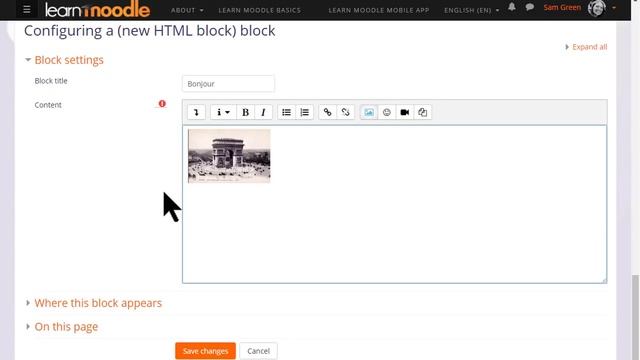640x360 pixels.
Task: Insert an emoticon
Action: pos(387,112)
